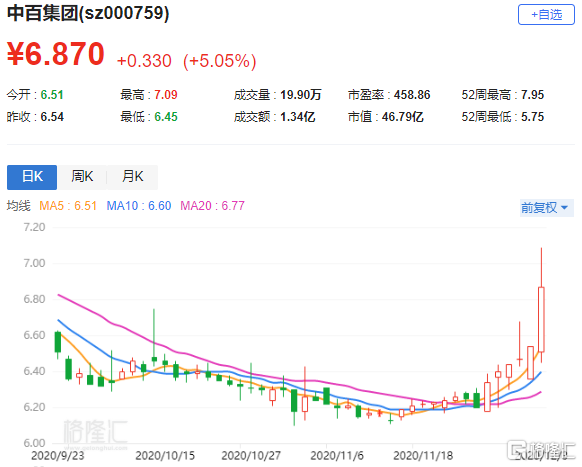Screen dimensions: 582x467
Task: Click the 6.00 price axis label
Action: tap(34, 443)
